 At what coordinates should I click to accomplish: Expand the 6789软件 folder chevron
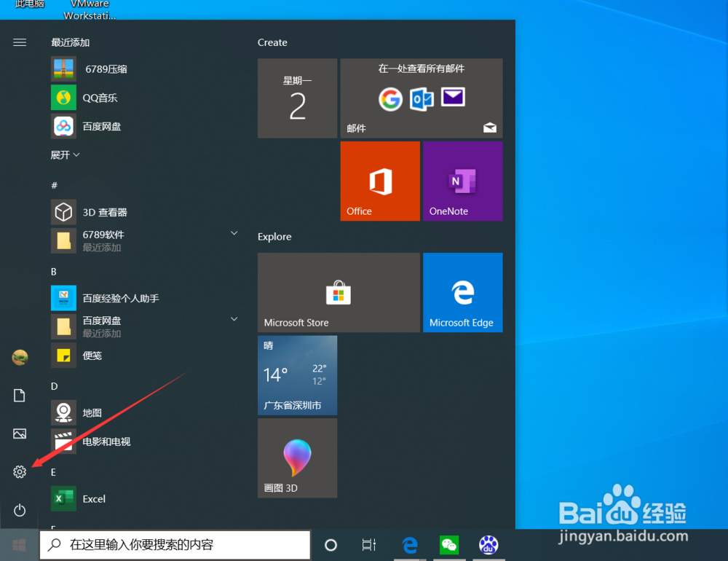point(234,233)
